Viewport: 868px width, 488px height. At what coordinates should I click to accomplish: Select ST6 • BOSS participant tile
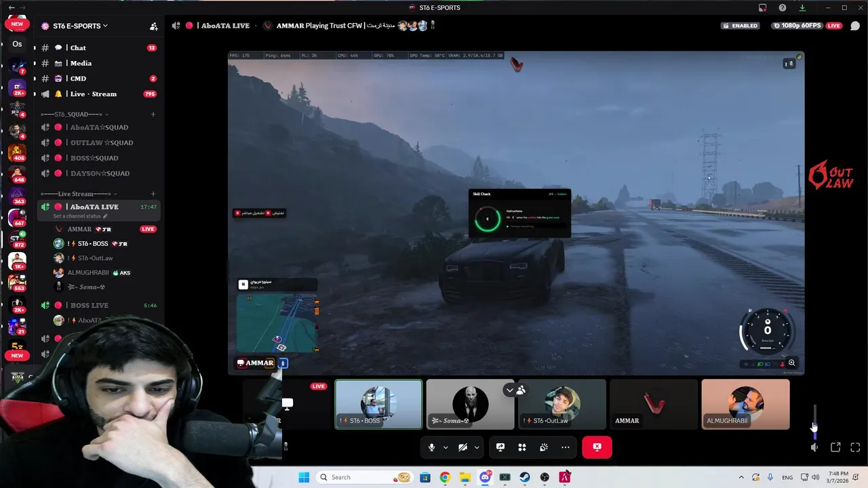[x=378, y=405]
